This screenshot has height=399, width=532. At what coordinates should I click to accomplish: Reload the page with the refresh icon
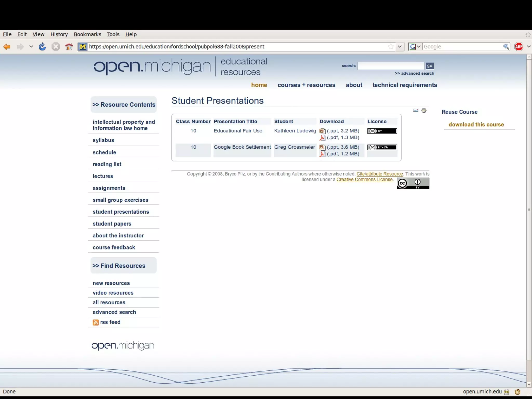(42, 47)
